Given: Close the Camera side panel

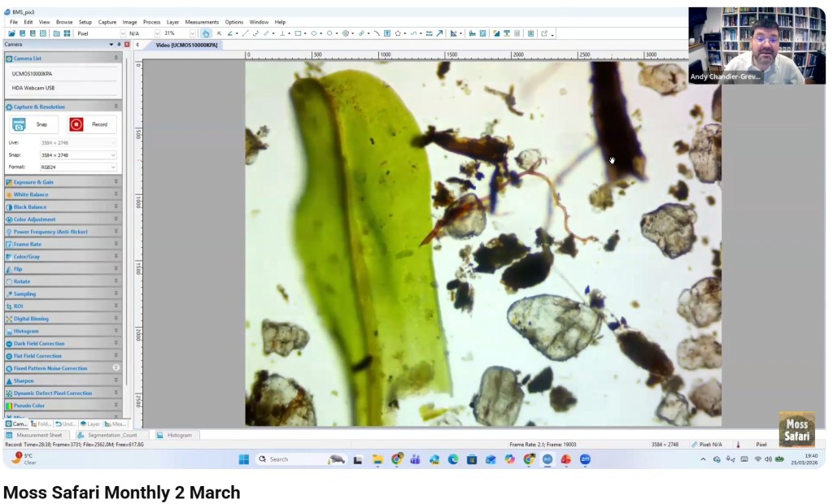Looking at the screenshot, I should pyautogui.click(x=127, y=44).
